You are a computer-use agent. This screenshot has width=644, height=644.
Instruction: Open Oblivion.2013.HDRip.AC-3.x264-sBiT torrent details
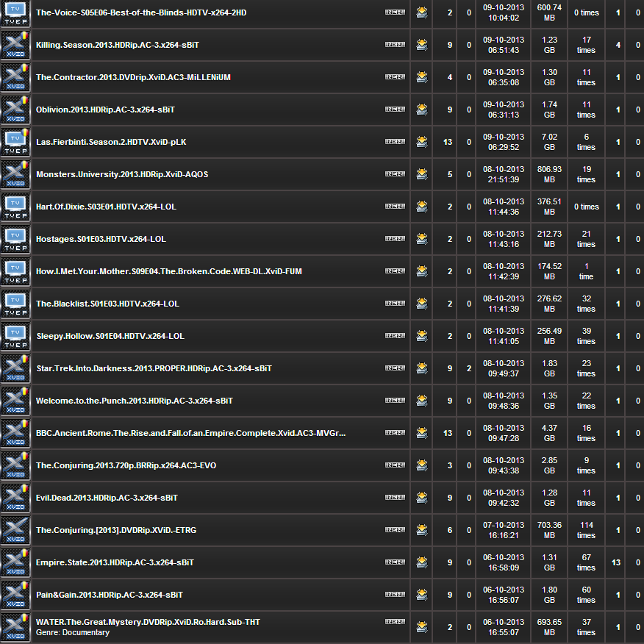tap(105, 110)
